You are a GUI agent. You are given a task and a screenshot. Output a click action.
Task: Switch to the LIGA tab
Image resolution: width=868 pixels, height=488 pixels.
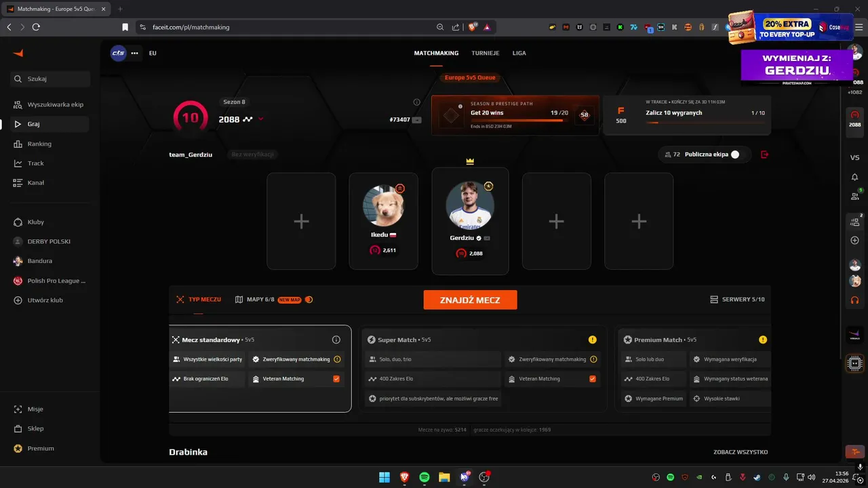coord(519,53)
